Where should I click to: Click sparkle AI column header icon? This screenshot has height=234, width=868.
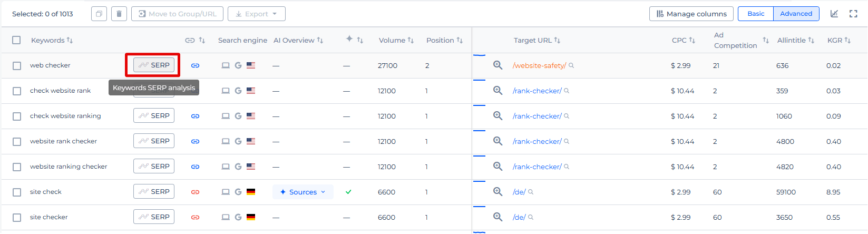tap(349, 39)
